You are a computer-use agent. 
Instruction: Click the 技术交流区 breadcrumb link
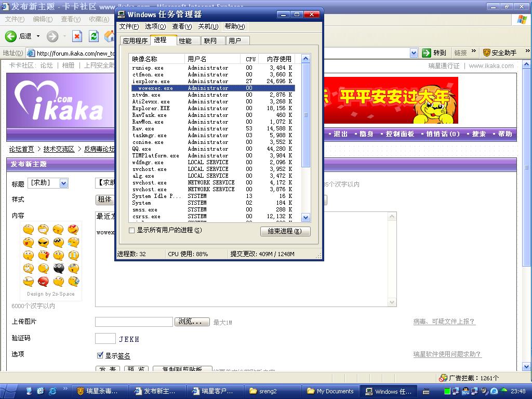(x=59, y=149)
